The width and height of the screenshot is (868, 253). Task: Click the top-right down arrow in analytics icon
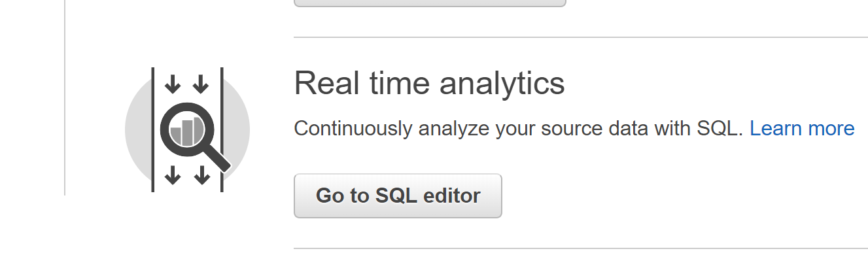pos(201,84)
